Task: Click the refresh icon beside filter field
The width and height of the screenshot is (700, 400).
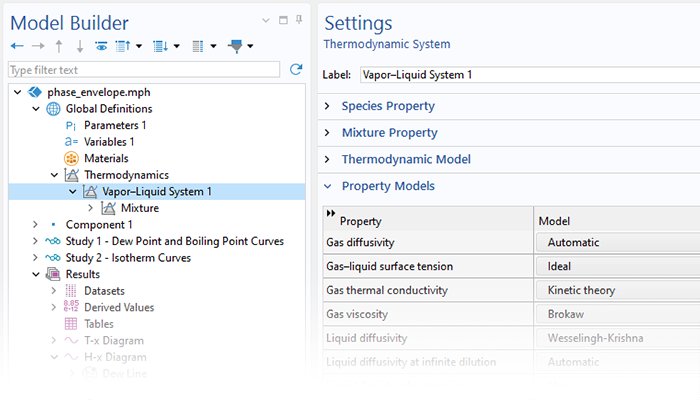Action: (296, 69)
